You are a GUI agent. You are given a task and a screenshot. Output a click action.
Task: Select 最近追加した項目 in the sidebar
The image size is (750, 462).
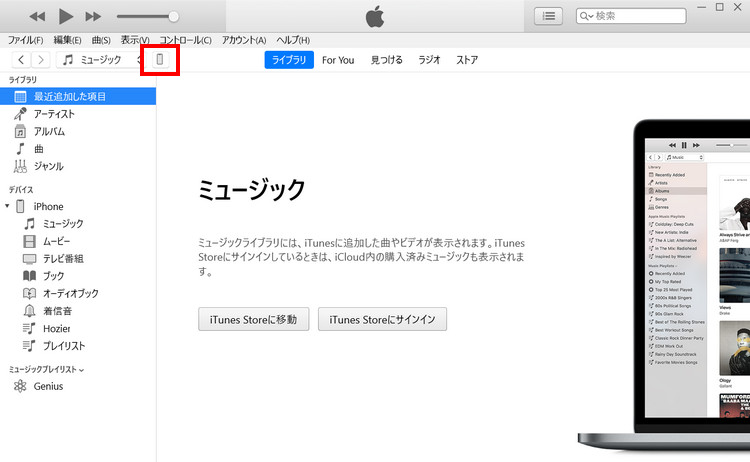tap(78, 96)
